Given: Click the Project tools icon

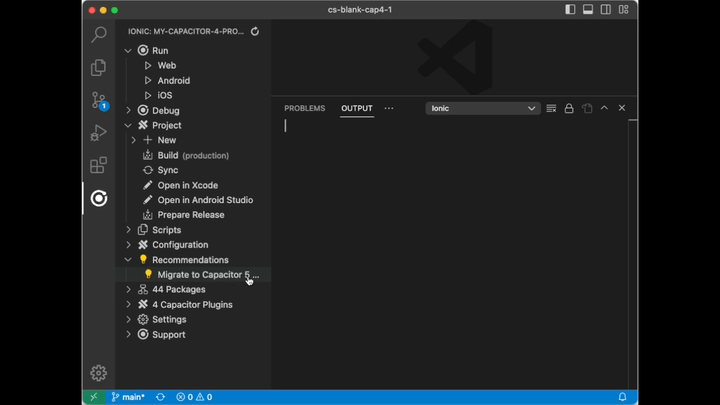Looking at the screenshot, I should click(143, 125).
